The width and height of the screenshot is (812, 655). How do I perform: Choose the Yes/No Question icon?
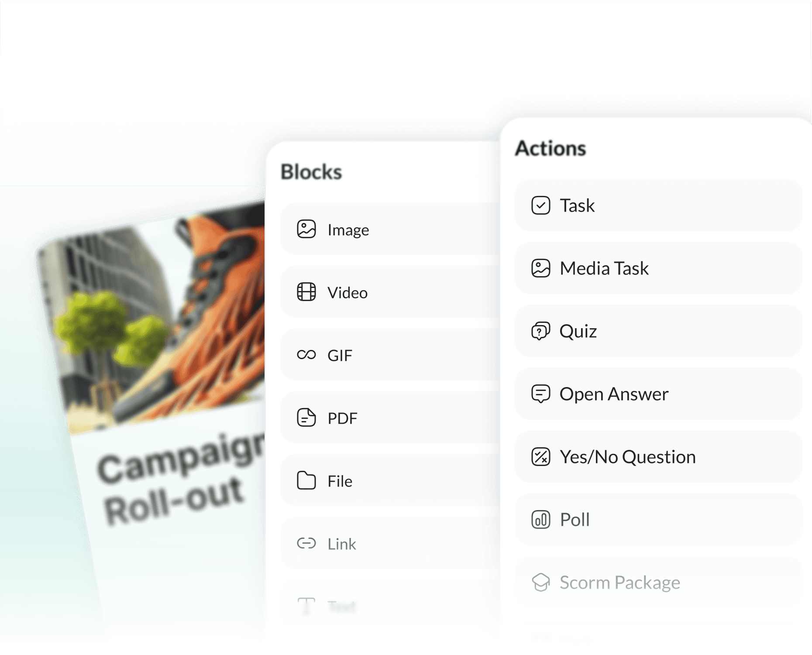pos(540,457)
